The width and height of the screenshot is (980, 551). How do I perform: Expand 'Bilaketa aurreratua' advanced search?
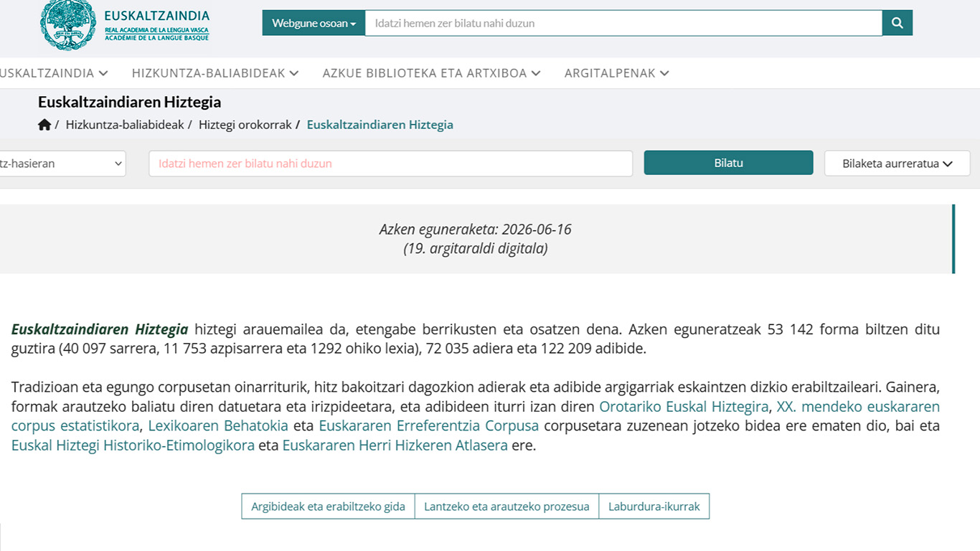(897, 164)
